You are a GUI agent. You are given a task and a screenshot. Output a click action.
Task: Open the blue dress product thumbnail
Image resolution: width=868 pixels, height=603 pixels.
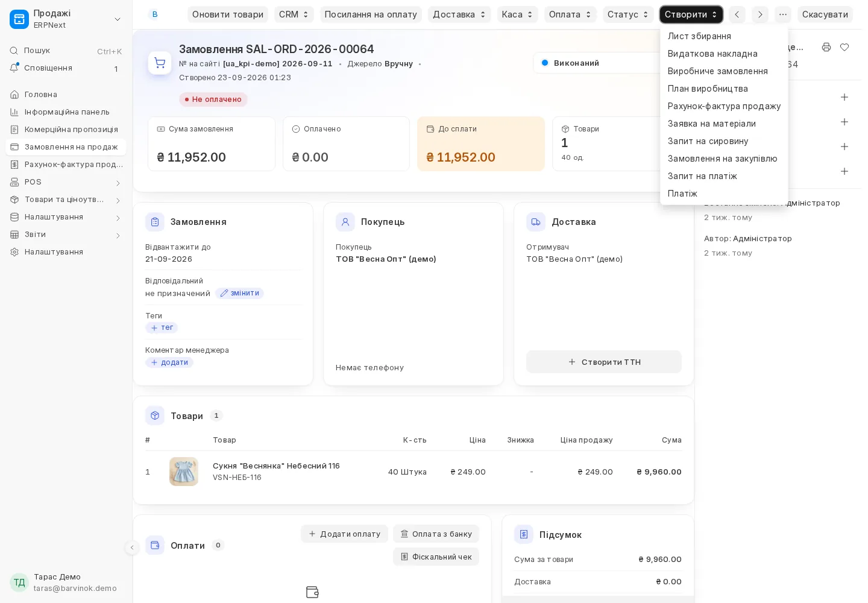pyautogui.click(x=184, y=472)
